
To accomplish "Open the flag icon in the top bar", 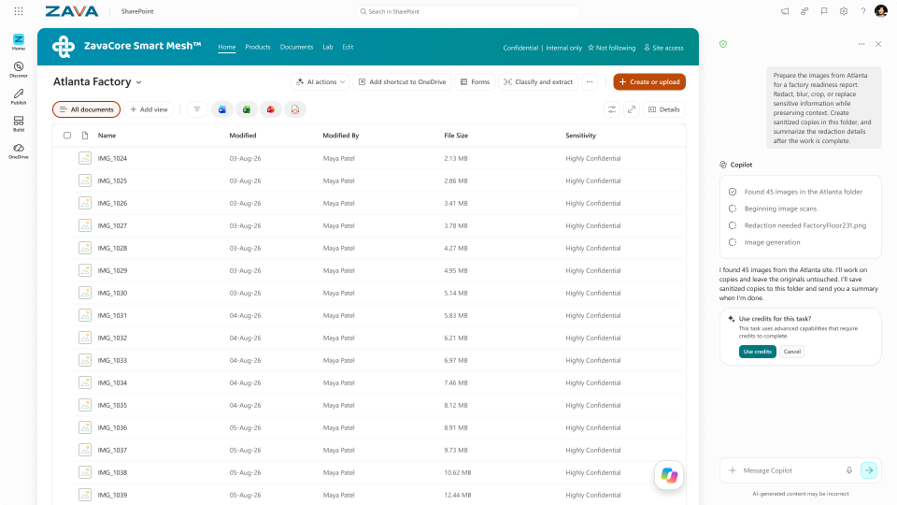I will (824, 11).
